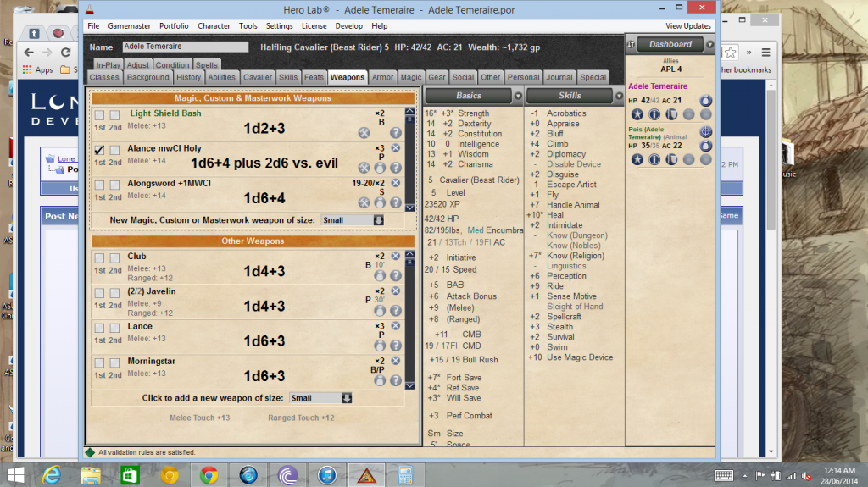The height and width of the screenshot is (487, 868).
Task: Check 1st hand box for Light Shield Bash
Action: 100,115
